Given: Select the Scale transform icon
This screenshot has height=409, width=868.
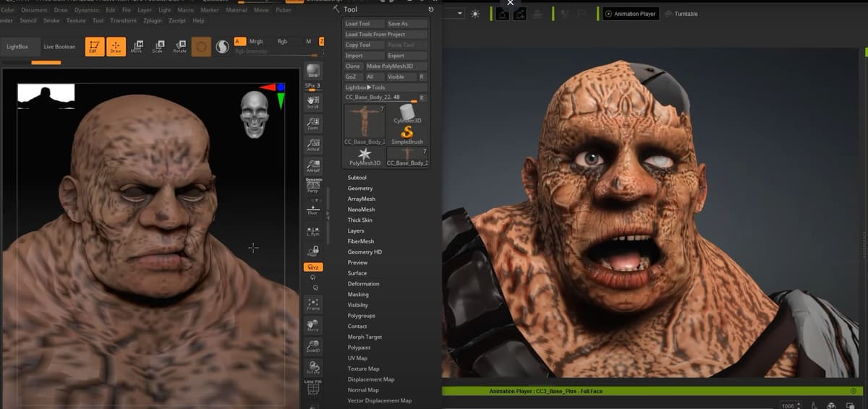Looking at the screenshot, I should pyautogui.click(x=157, y=46).
